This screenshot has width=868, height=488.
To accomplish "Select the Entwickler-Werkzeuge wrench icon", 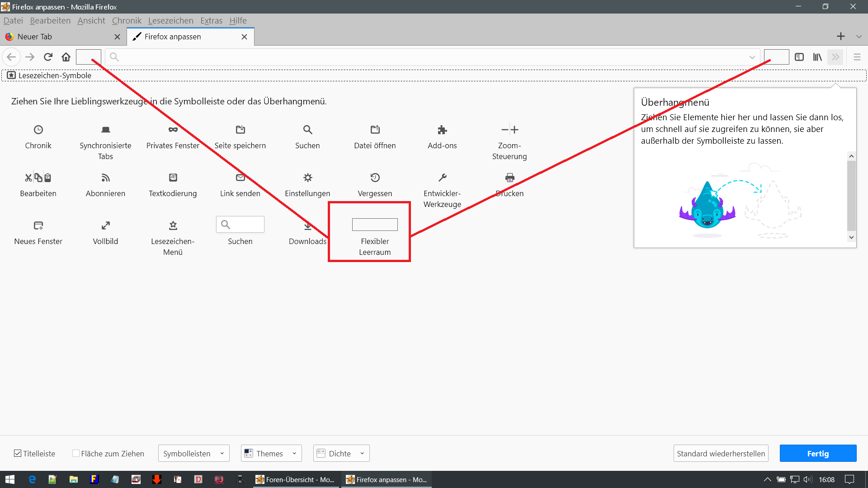I will pyautogui.click(x=442, y=178).
